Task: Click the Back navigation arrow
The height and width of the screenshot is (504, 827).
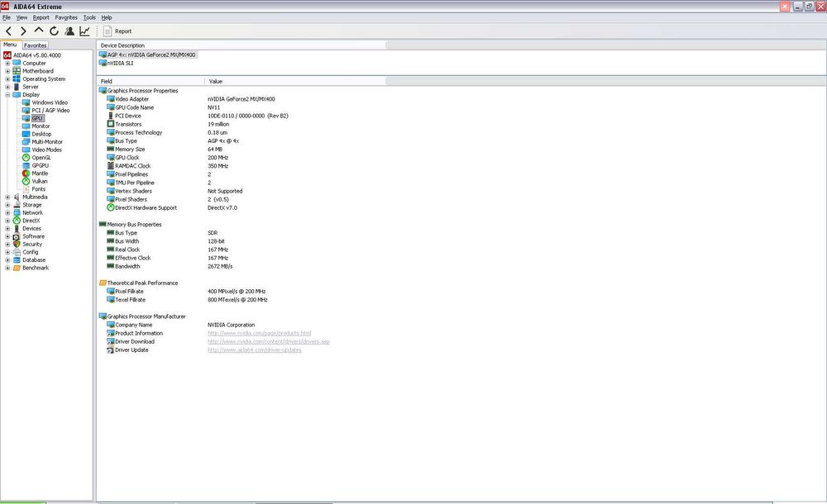Action: [x=8, y=31]
